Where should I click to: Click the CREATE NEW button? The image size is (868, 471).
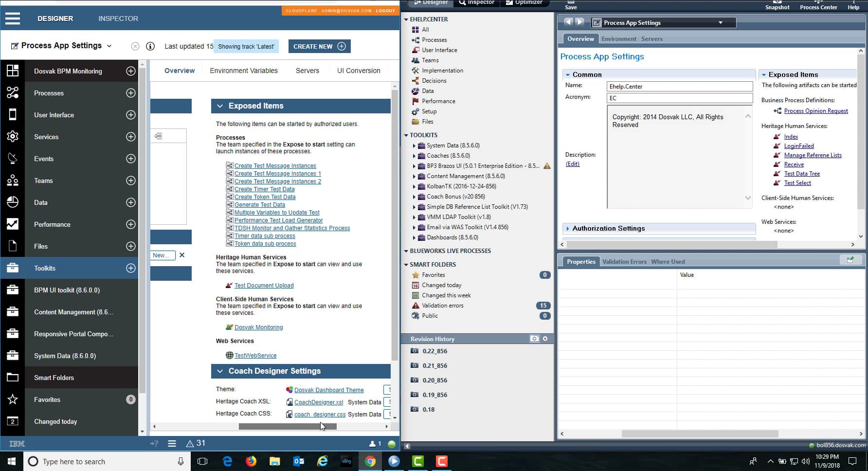[319, 46]
